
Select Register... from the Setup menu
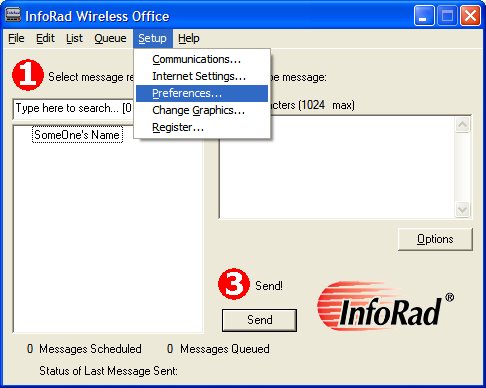[202, 127]
